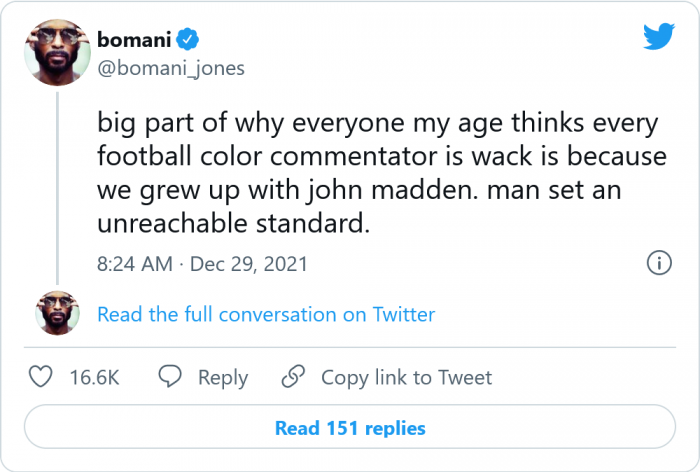The image size is (700, 472).
Task: Click the vertical thread line between avatars
Action: point(56,188)
